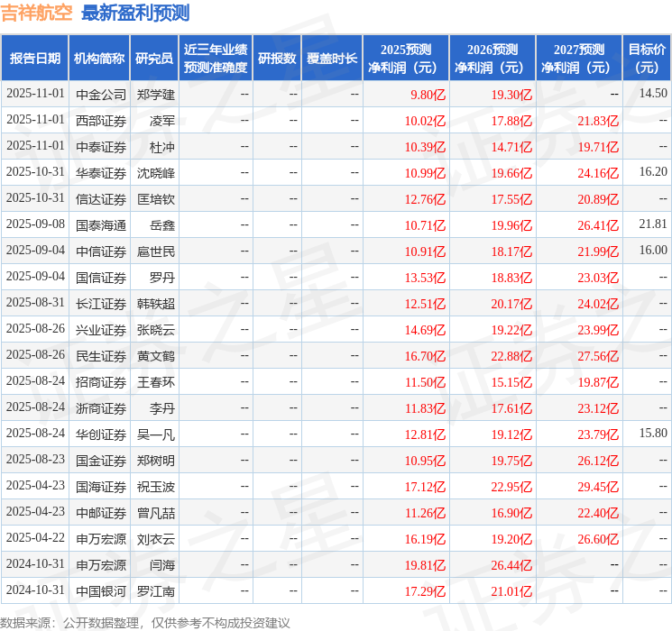The width and height of the screenshot is (672, 631).
Task: Click the 27.56亿 forecast value
Action: 598,356
